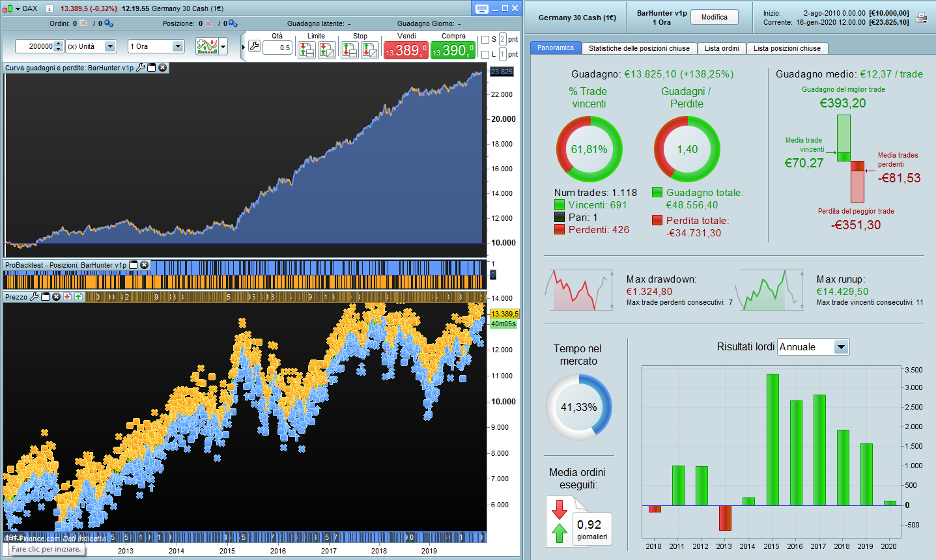
Task: Cancel all orders with the Ordini X icon
Action: 83,23
